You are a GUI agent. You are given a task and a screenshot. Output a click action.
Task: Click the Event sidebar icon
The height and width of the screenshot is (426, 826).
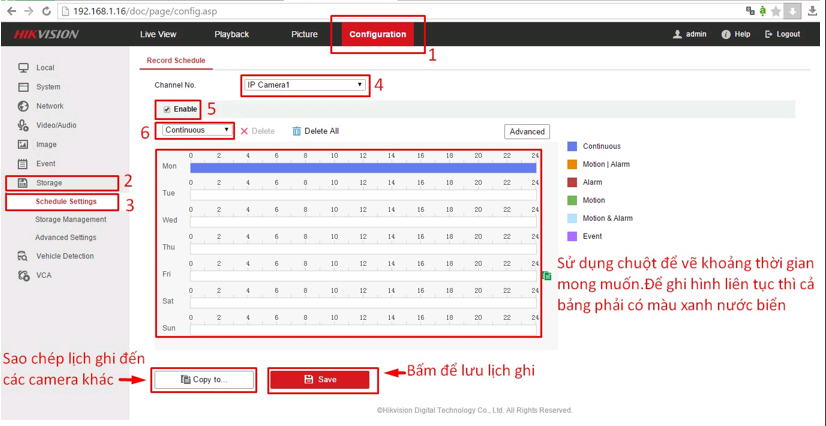click(22, 164)
